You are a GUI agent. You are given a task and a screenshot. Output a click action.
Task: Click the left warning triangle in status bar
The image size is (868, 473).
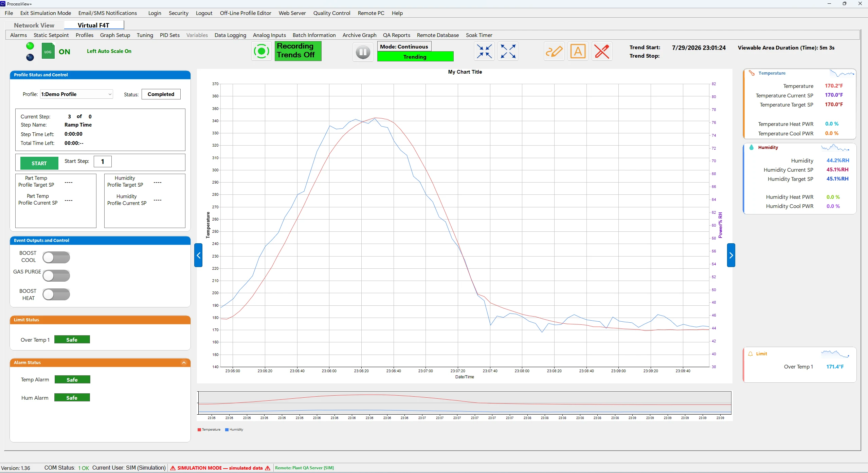(x=173, y=468)
